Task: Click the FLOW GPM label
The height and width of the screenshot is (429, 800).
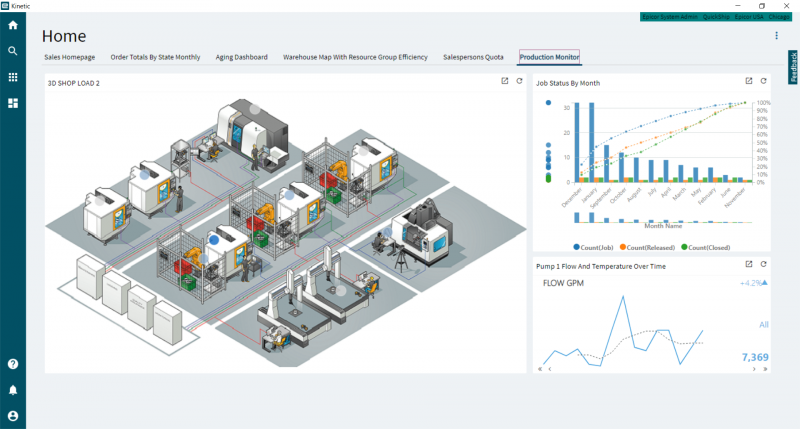Action: [563, 283]
